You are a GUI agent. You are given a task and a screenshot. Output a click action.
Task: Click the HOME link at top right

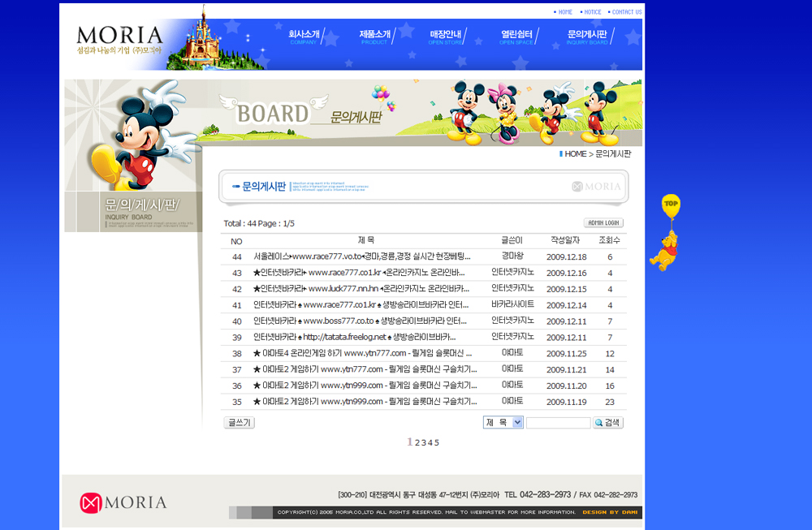point(564,12)
